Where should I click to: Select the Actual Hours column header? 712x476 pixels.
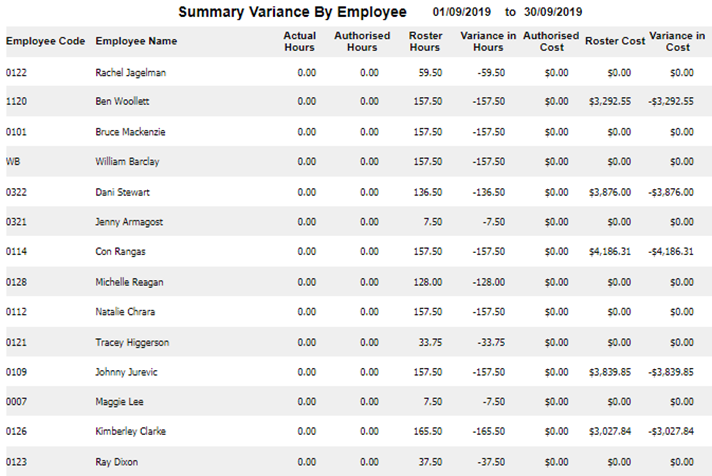(x=299, y=41)
